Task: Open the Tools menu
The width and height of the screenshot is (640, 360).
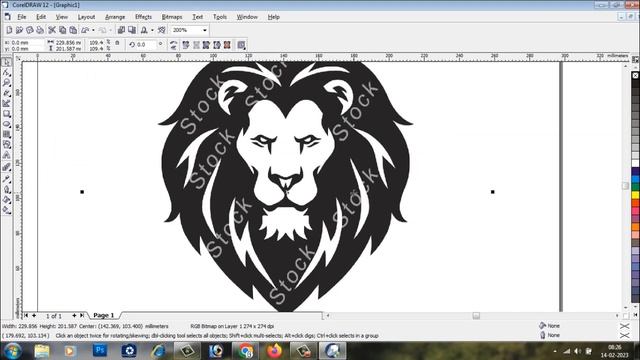Action: pos(220,17)
